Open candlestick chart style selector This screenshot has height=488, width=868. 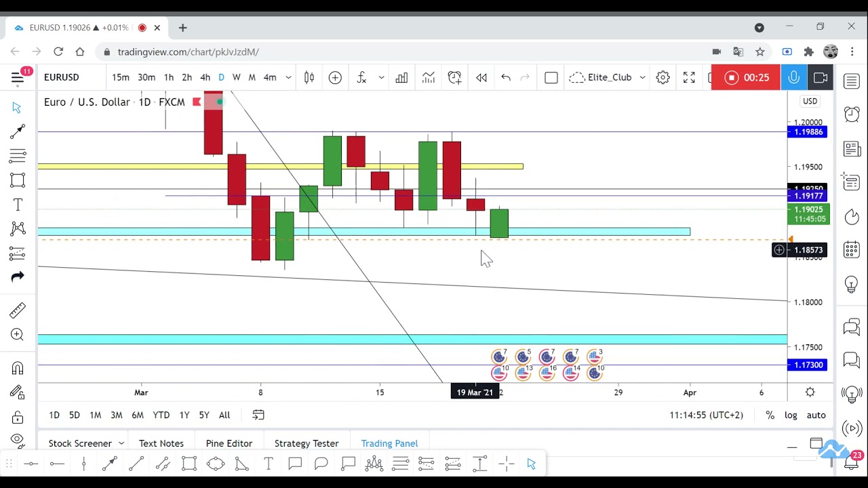309,77
